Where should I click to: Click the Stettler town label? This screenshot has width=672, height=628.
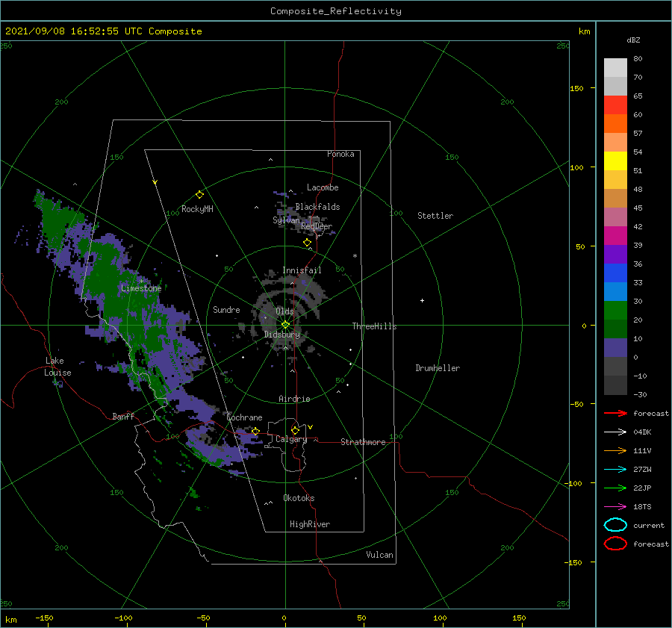435,216
